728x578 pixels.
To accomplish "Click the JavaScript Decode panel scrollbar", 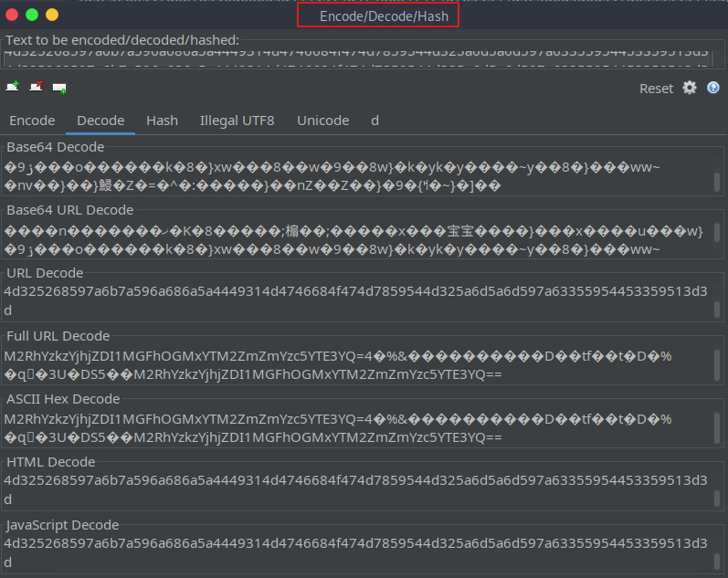I will [716, 552].
